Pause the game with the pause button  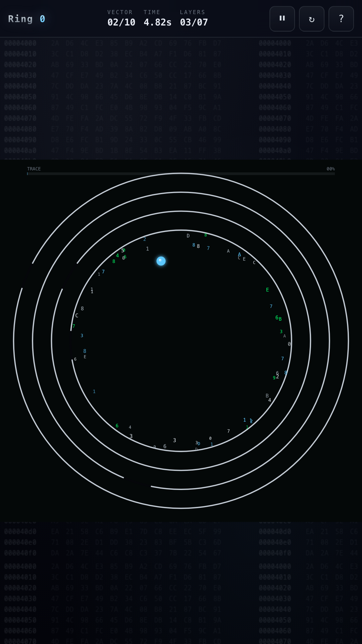point(282,19)
